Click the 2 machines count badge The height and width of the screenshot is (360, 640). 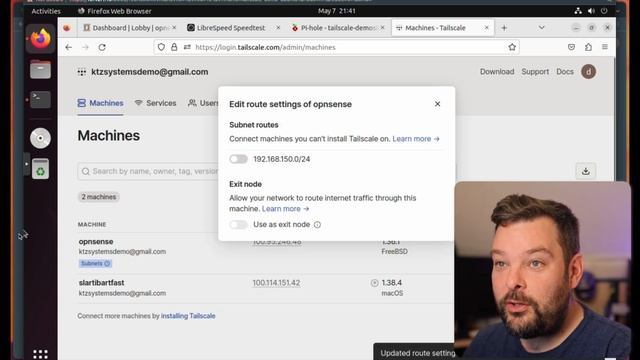[99, 197]
